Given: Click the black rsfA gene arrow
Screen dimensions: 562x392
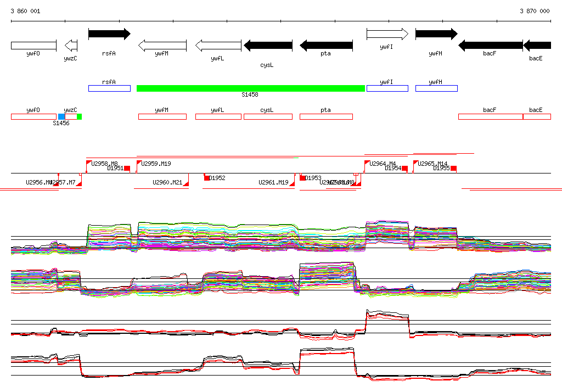Looking at the screenshot, I should point(109,34).
